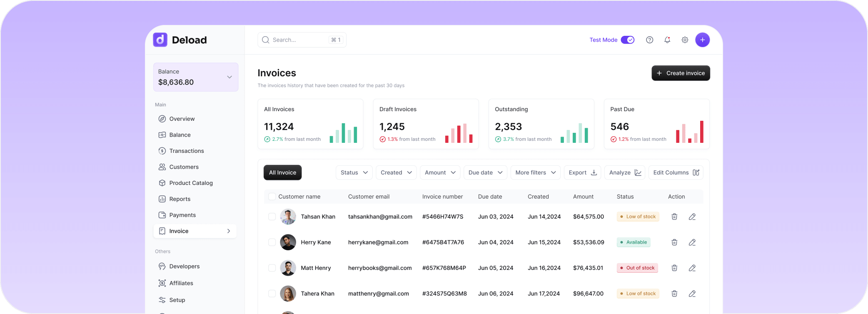The height and width of the screenshot is (314, 868).
Task: Click the Customers people icon in sidebar
Action: 162,167
